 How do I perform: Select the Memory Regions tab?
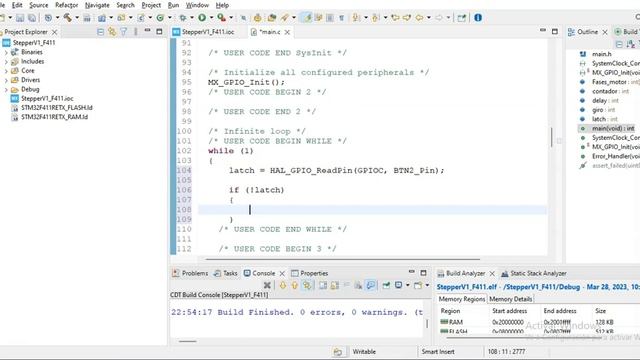tap(462, 299)
